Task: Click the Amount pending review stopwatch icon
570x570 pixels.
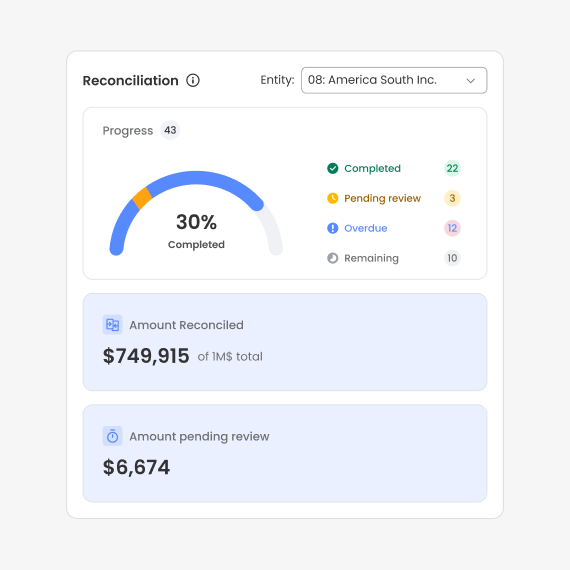Action: pyautogui.click(x=112, y=436)
